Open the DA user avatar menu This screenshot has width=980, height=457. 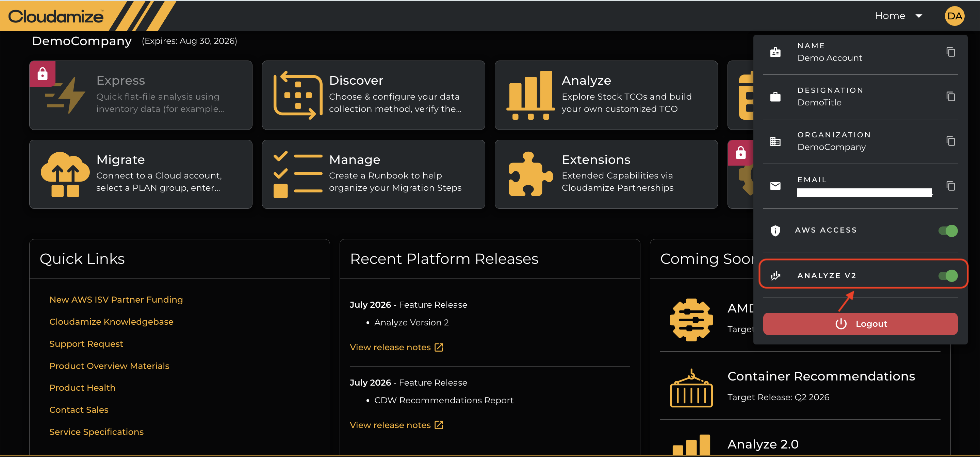click(954, 16)
